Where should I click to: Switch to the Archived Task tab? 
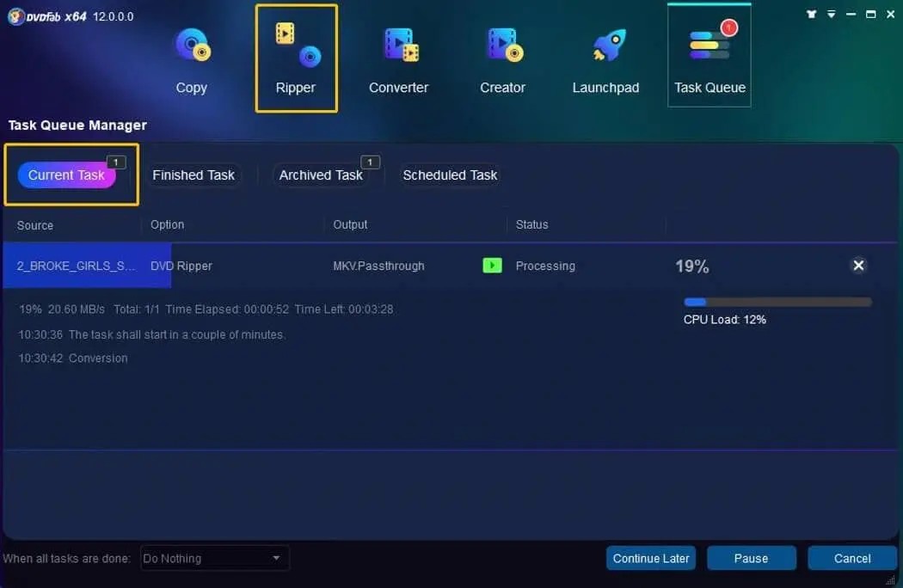(320, 175)
